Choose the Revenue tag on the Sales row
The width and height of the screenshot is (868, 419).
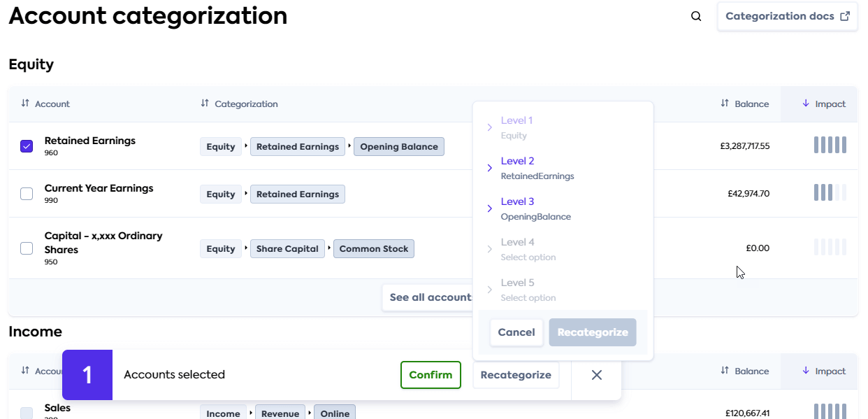280,413
